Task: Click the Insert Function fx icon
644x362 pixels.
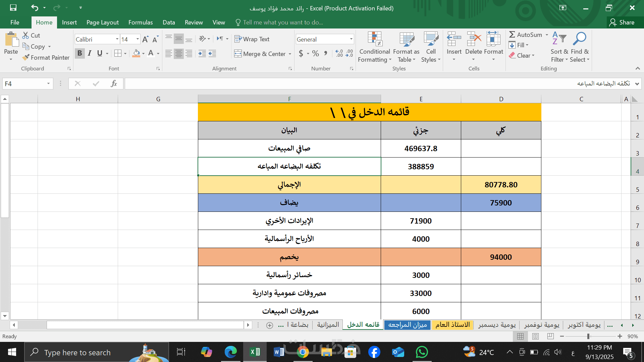Action: tap(114, 83)
